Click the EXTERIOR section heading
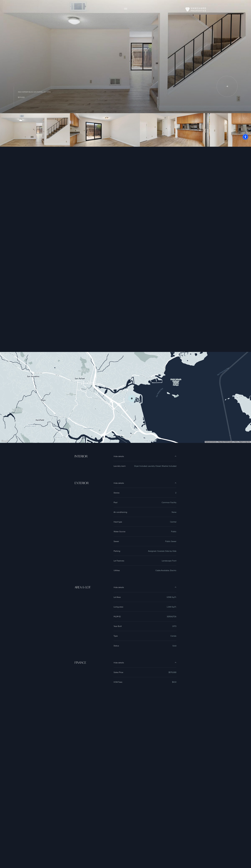251x868 pixels. [81, 483]
